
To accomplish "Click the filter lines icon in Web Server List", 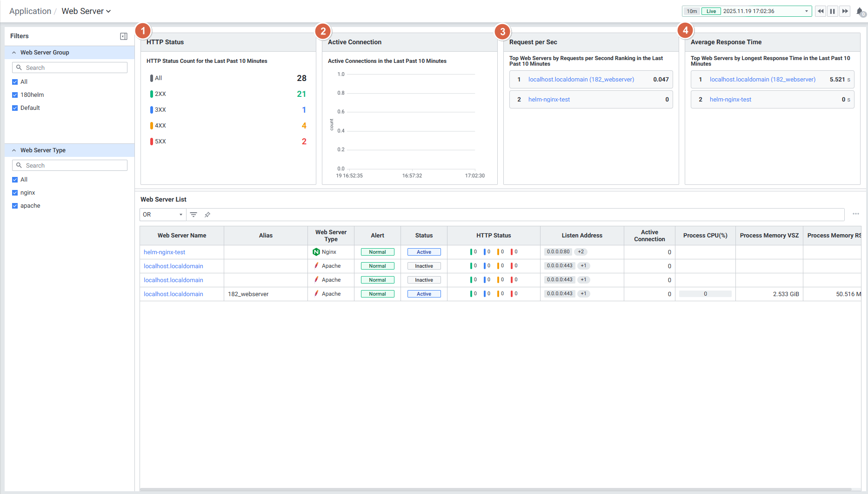I will (194, 215).
